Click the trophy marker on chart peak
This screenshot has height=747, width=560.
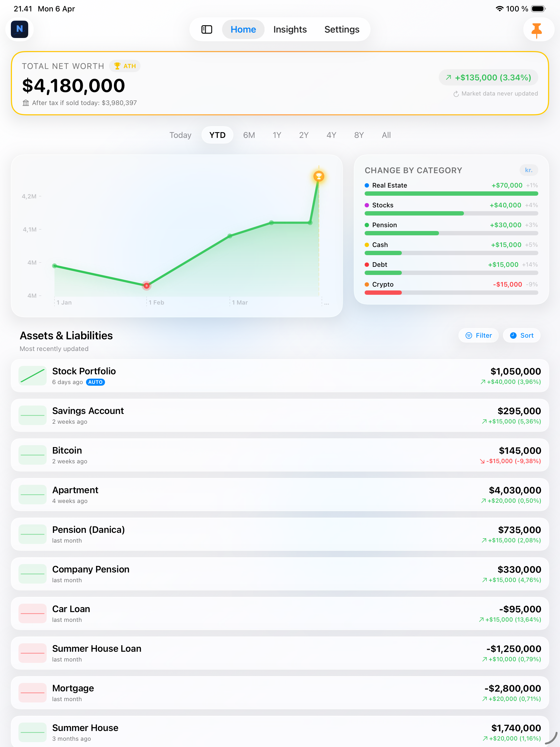319,176
